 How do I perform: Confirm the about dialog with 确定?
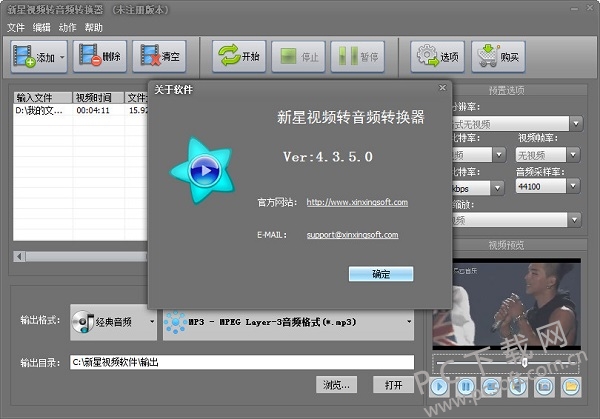[x=381, y=274]
